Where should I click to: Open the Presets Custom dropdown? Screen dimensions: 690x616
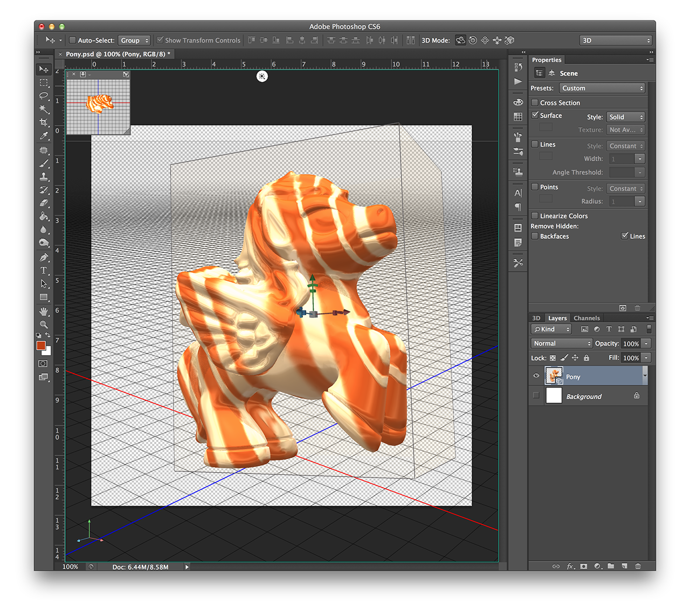pyautogui.click(x=602, y=88)
